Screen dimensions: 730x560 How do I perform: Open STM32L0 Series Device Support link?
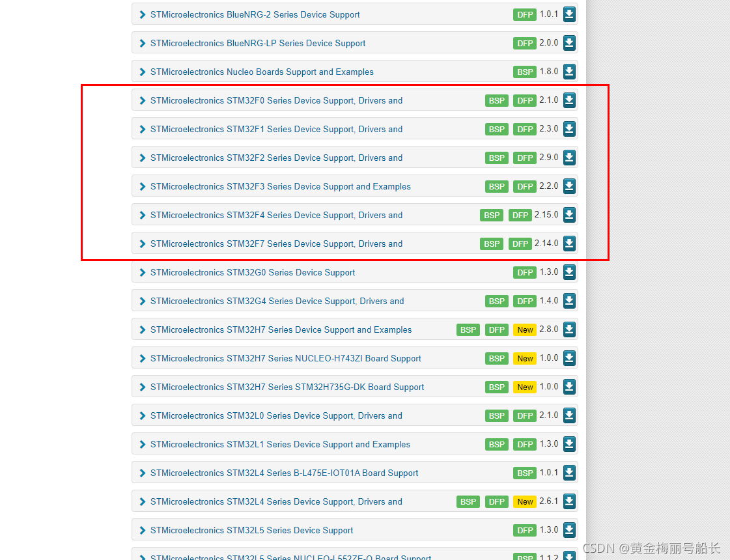tap(276, 415)
